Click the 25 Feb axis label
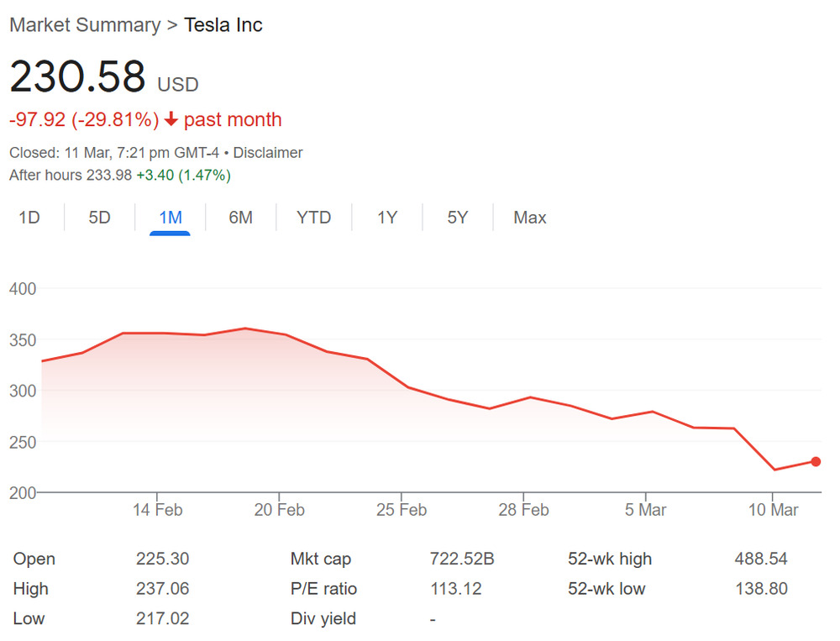Image resolution: width=840 pixels, height=641 pixels. 402,510
